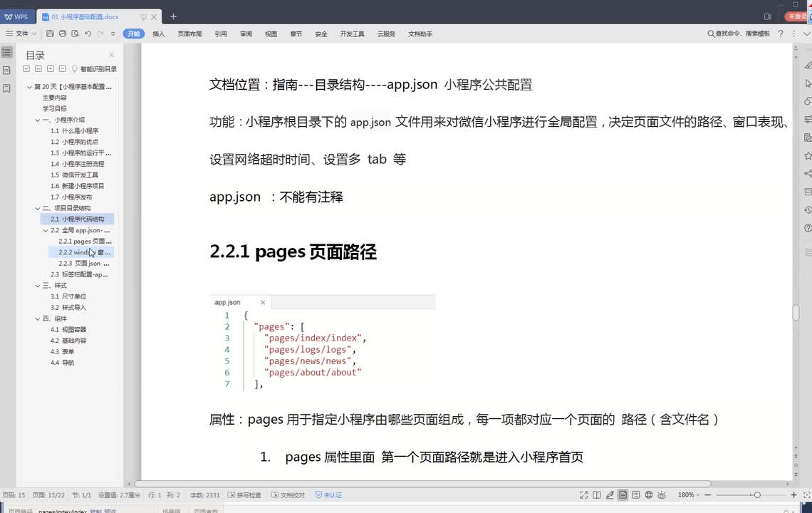Select the 开始 ribbon tab

coord(134,33)
